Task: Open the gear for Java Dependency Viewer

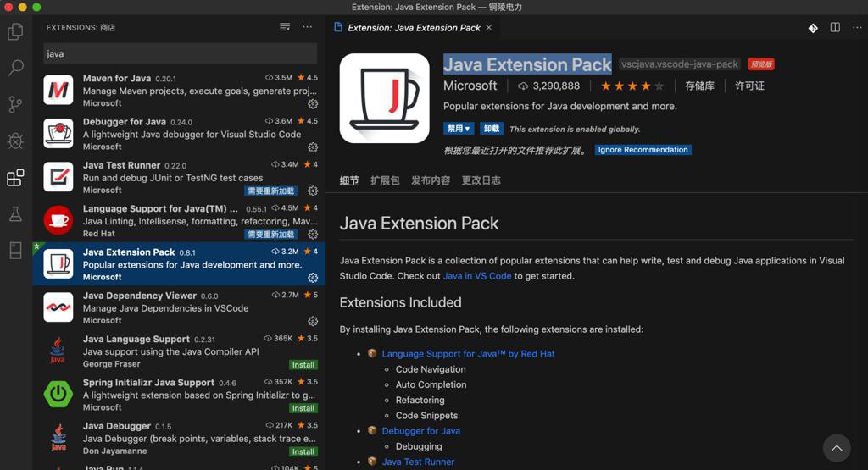Action: click(313, 321)
